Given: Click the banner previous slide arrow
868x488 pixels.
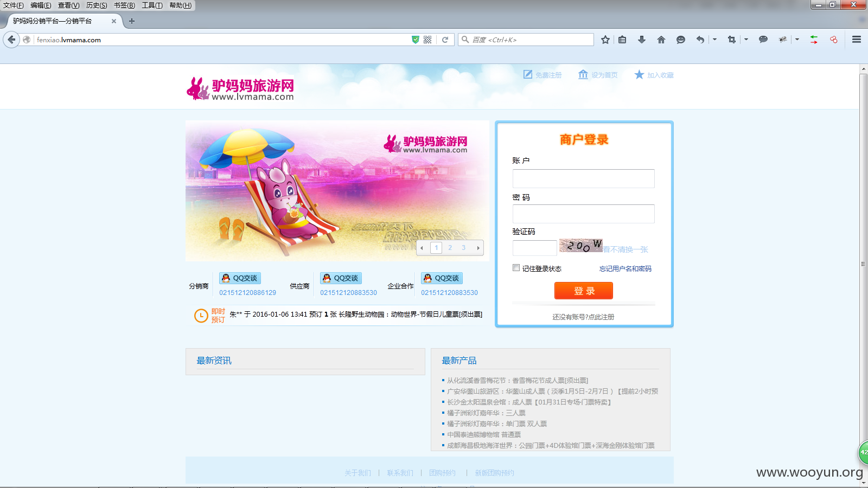Looking at the screenshot, I should [422, 248].
